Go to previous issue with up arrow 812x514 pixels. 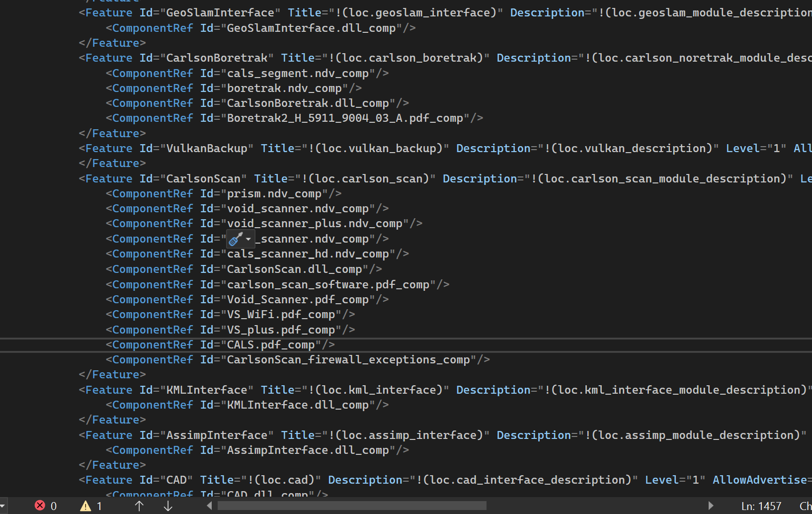tap(139, 506)
